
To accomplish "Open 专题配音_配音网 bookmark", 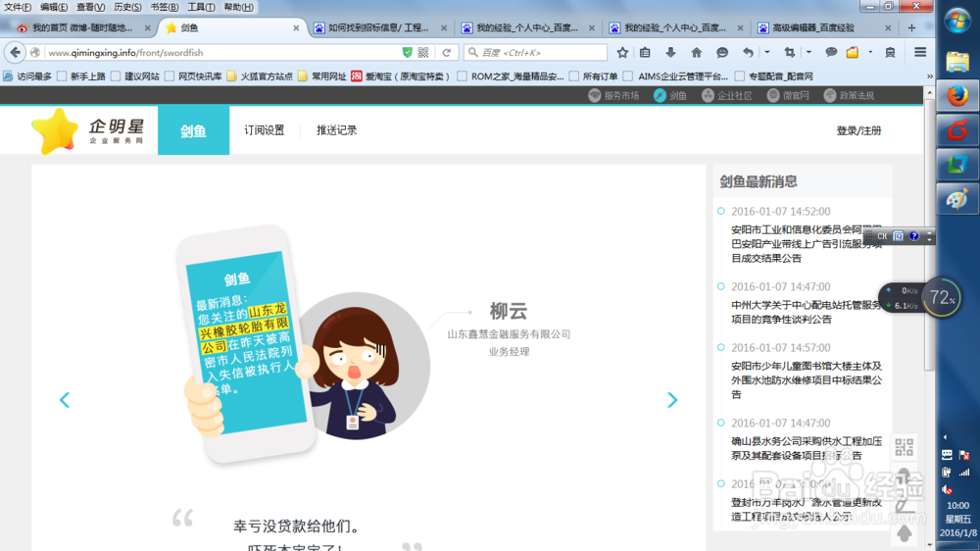I will tap(774, 76).
